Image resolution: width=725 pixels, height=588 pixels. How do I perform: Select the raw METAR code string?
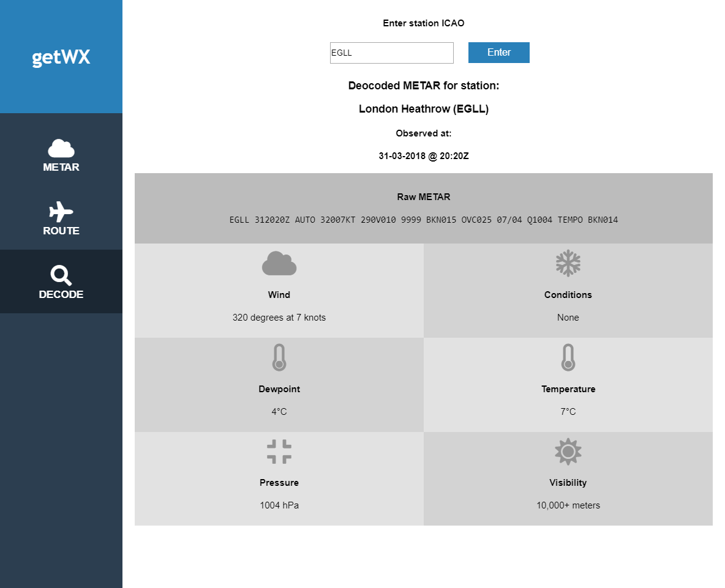[424, 220]
